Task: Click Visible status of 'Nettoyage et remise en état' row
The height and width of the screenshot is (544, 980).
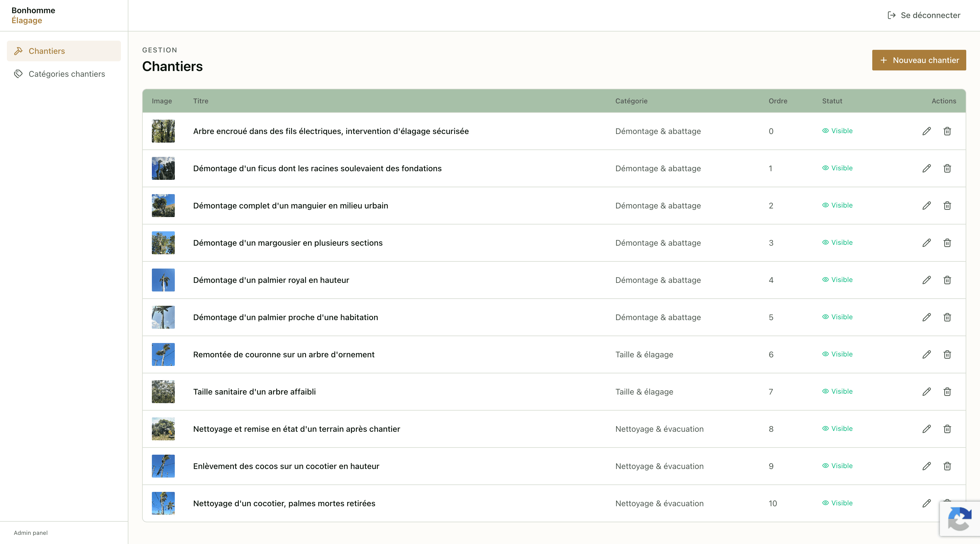Action: [837, 429]
